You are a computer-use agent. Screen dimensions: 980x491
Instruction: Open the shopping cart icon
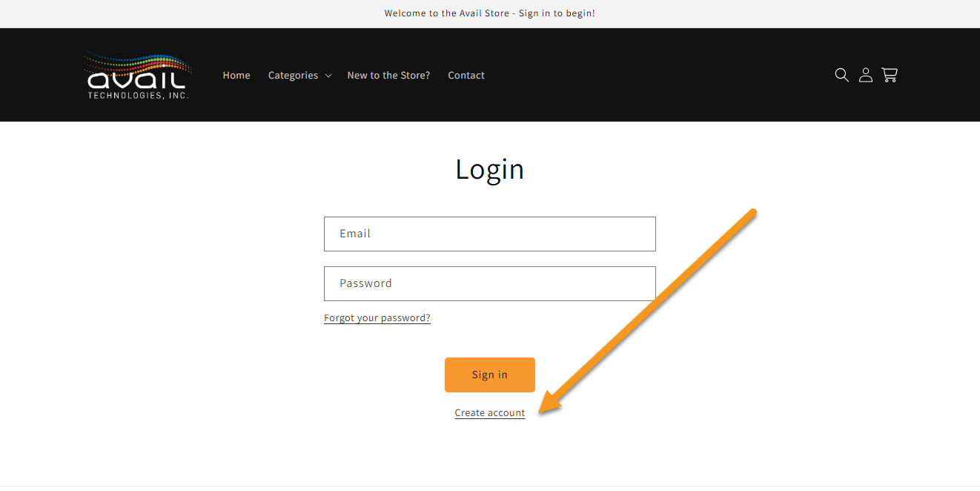coord(890,75)
